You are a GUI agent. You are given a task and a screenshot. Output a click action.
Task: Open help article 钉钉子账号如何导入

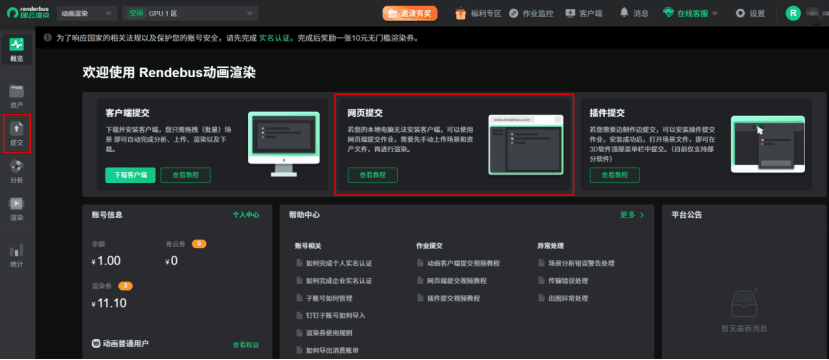point(336,316)
